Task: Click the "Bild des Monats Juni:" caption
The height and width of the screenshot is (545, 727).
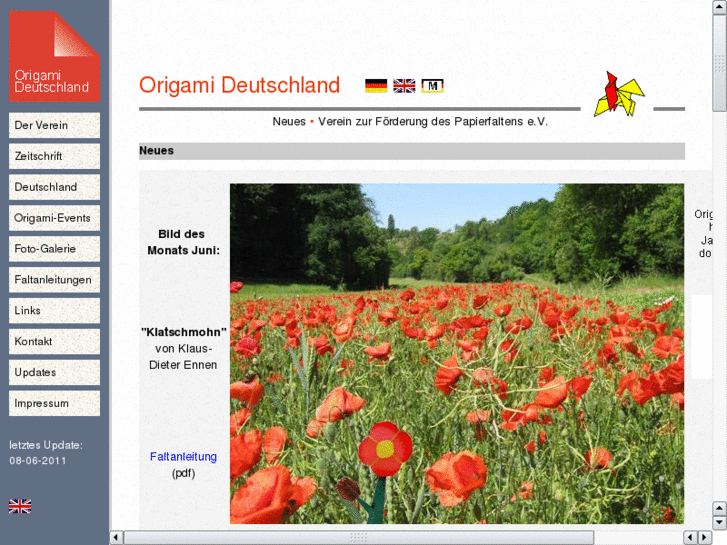Action: click(x=183, y=242)
